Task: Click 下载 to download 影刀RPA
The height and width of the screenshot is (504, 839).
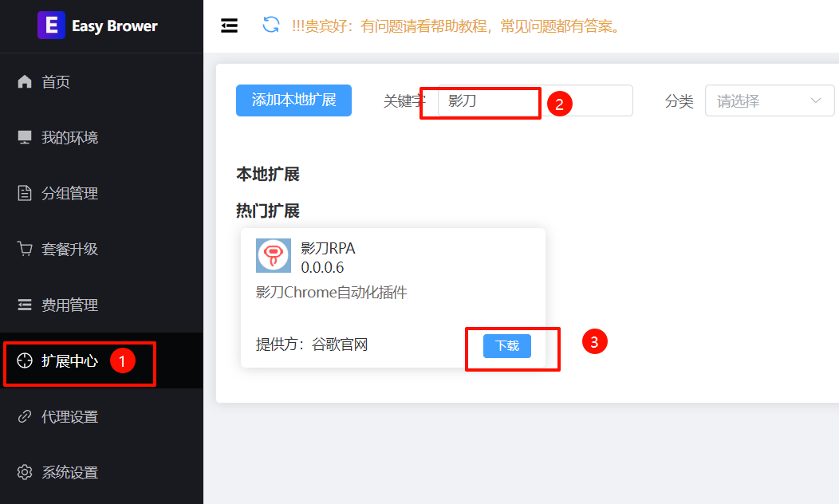Action: point(507,345)
